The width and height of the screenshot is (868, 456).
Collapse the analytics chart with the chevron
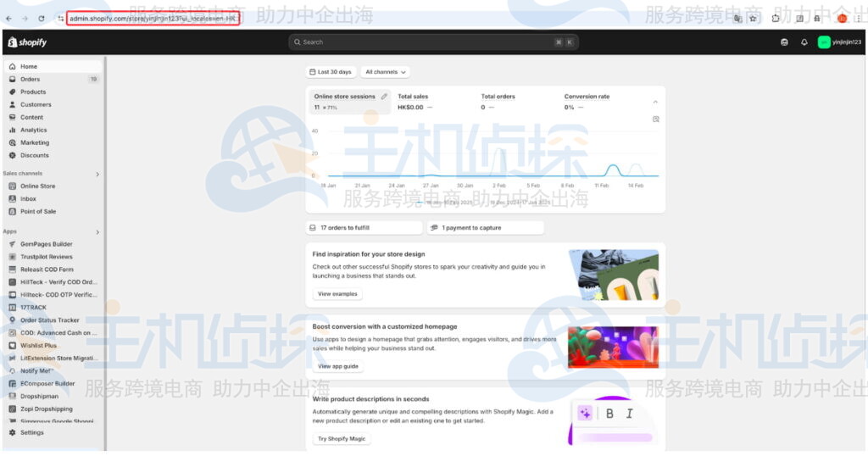(654, 103)
